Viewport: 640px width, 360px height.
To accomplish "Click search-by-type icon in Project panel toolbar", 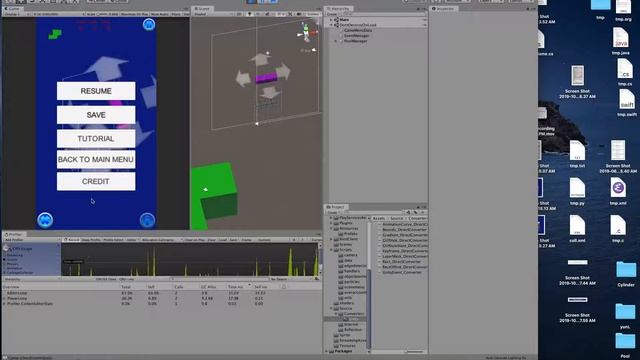I will tap(408, 212).
